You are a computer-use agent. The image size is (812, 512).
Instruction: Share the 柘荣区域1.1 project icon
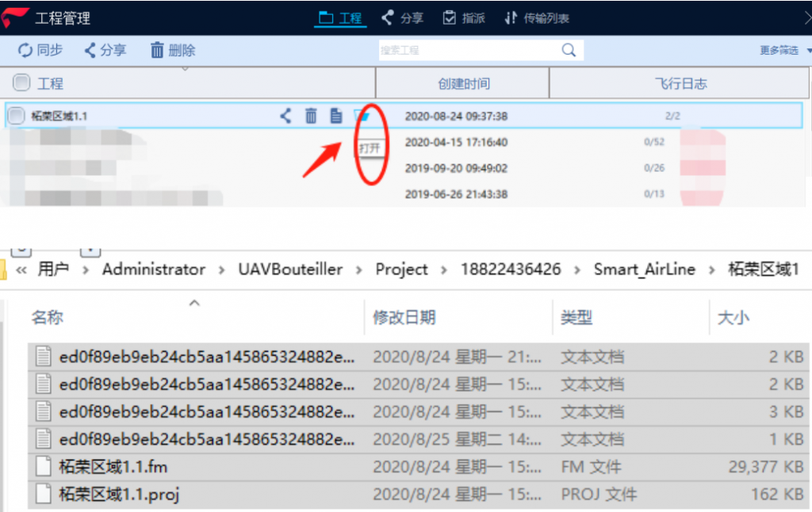[x=285, y=116]
